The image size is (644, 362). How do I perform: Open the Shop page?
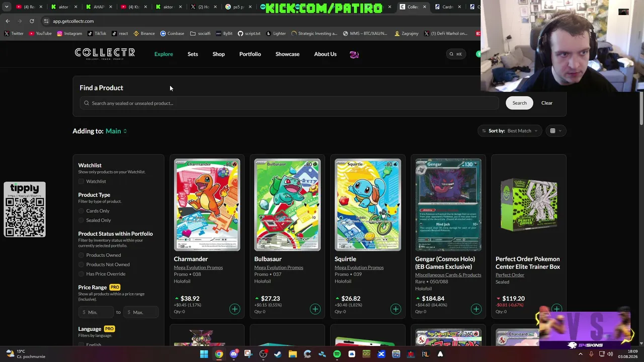pos(218,54)
